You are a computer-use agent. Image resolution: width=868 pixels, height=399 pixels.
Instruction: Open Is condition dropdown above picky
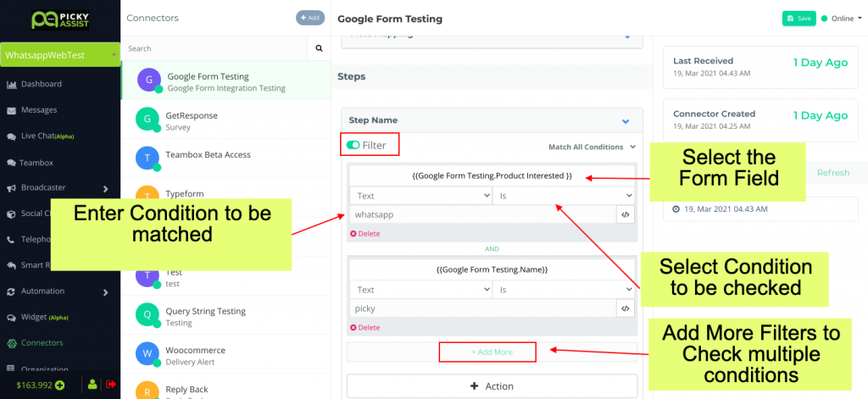click(564, 290)
